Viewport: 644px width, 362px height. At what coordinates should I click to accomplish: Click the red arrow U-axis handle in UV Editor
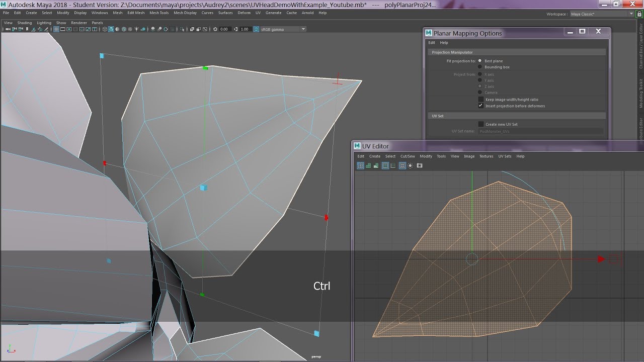coord(601,259)
